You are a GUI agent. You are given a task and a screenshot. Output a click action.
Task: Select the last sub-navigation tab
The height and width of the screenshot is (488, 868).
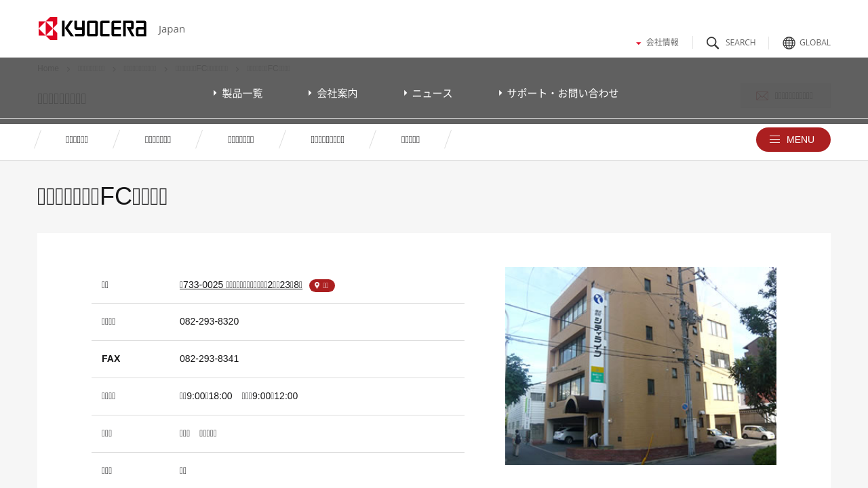pyautogui.click(x=410, y=140)
